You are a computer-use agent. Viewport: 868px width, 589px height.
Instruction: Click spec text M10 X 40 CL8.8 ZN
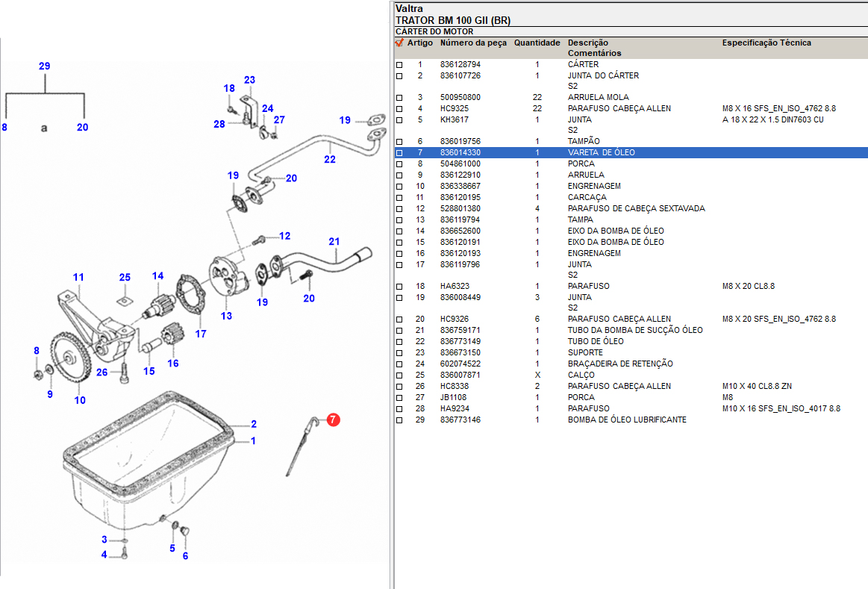click(x=758, y=386)
